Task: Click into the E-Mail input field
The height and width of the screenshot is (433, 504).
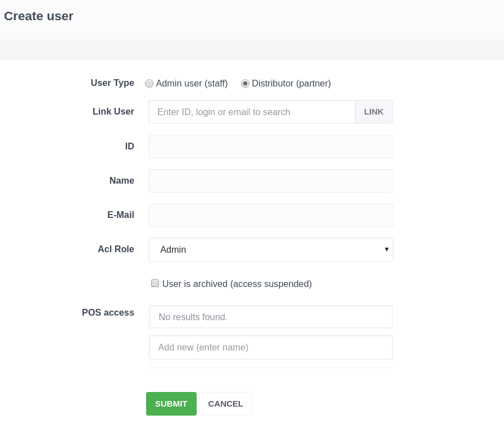Action: [270, 215]
